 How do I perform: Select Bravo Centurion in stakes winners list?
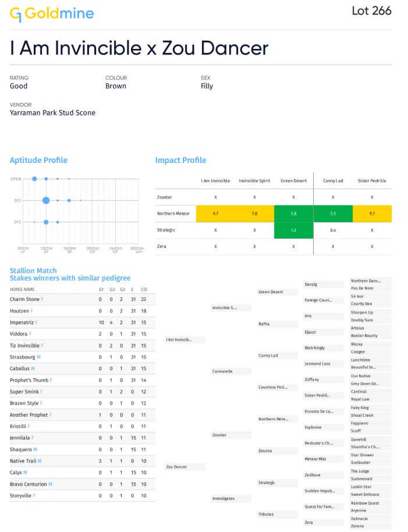[x=29, y=484]
